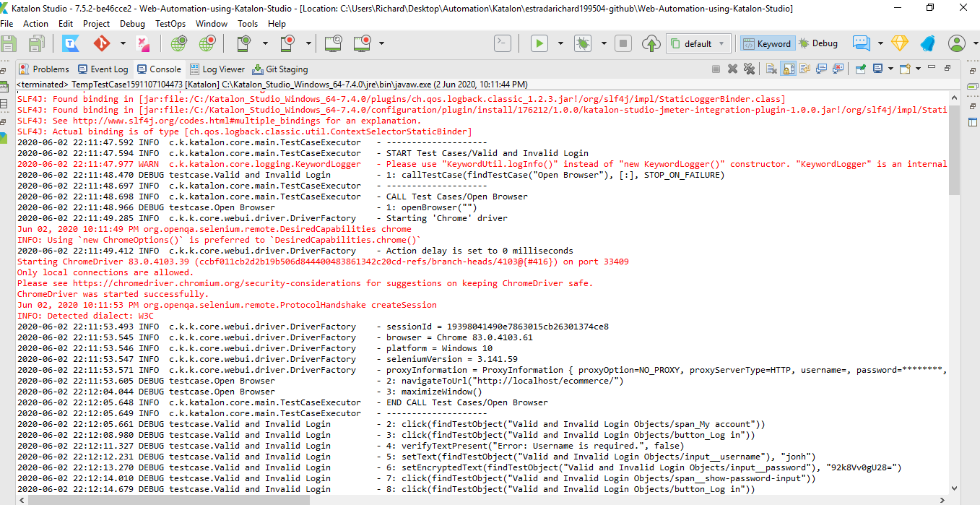Switch to the Keyword perspective
This screenshot has height=505, width=980.
click(x=767, y=43)
